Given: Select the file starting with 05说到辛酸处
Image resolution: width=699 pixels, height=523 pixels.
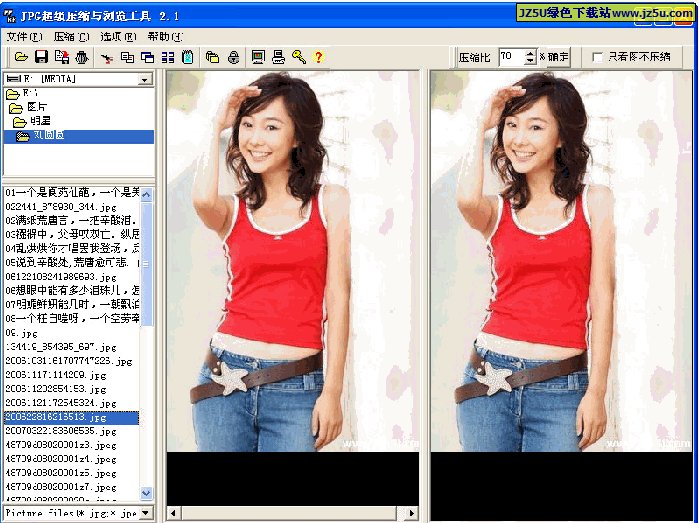Looking at the screenshot, I should (x=72, y=262).
